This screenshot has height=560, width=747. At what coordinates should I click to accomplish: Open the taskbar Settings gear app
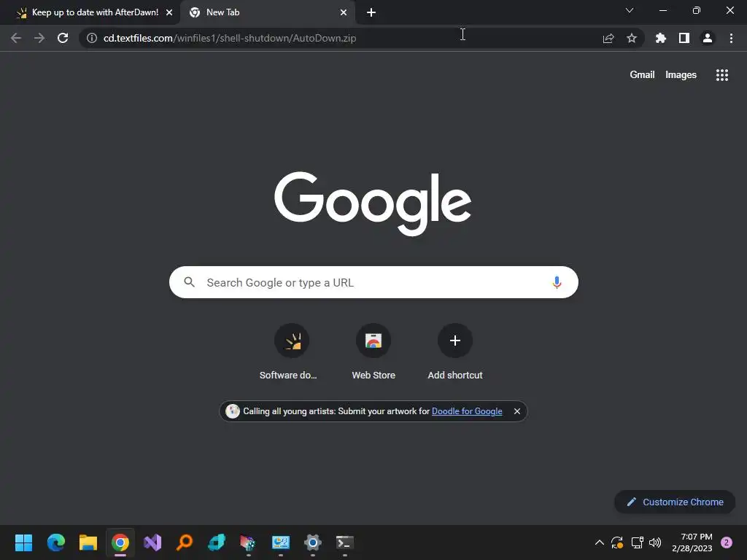click(312, 542)
